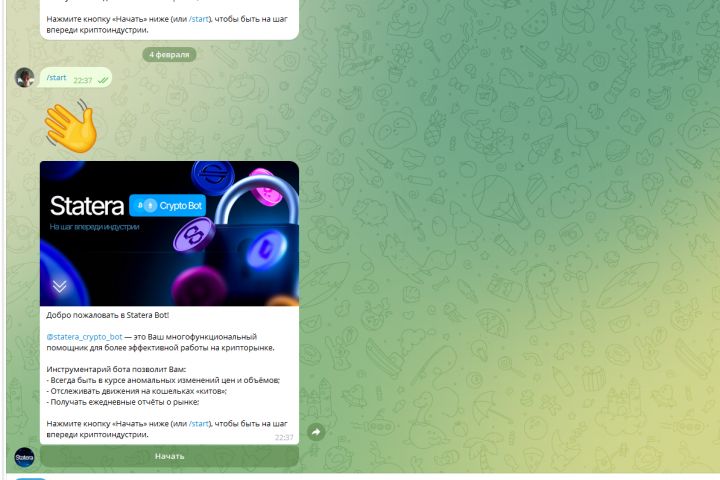This screenshot has width=720, height=480.
Task: Click the /start link in the lower welcome message
Action: (x=199, y=424)
